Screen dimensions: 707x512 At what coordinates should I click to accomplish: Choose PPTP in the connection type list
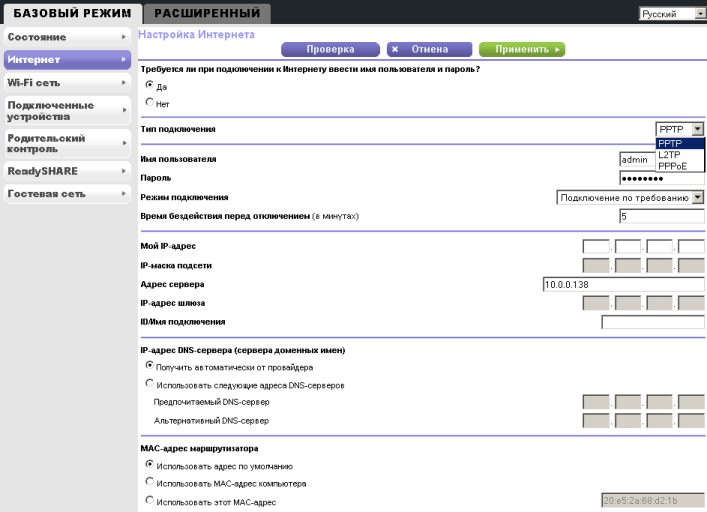[x=679, y=143]
